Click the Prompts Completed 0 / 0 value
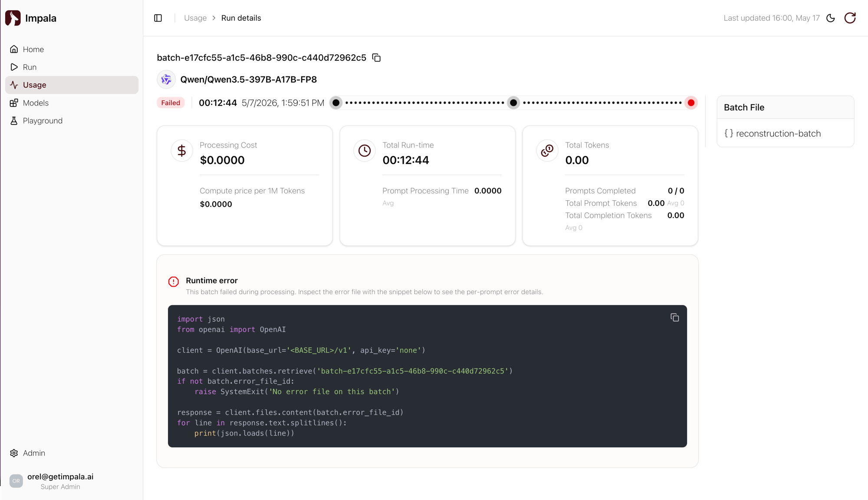This screenshot has width=868, height=500. (676, 191)
